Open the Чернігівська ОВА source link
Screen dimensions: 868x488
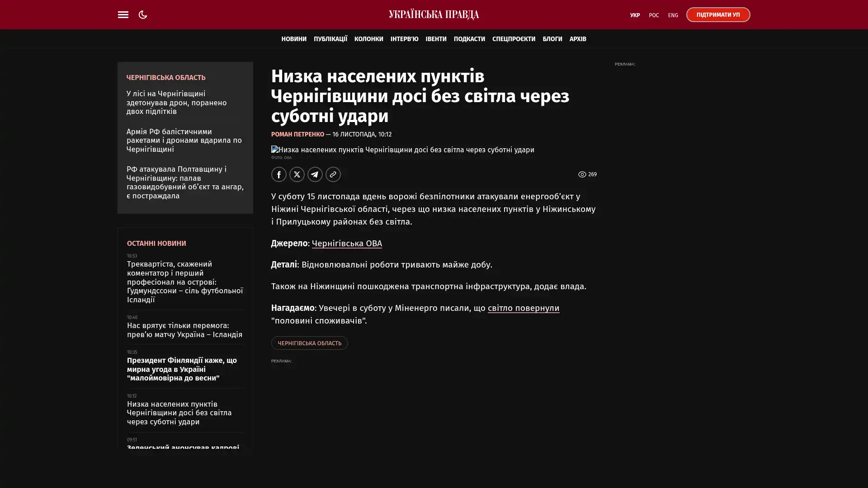pos(346,244)
